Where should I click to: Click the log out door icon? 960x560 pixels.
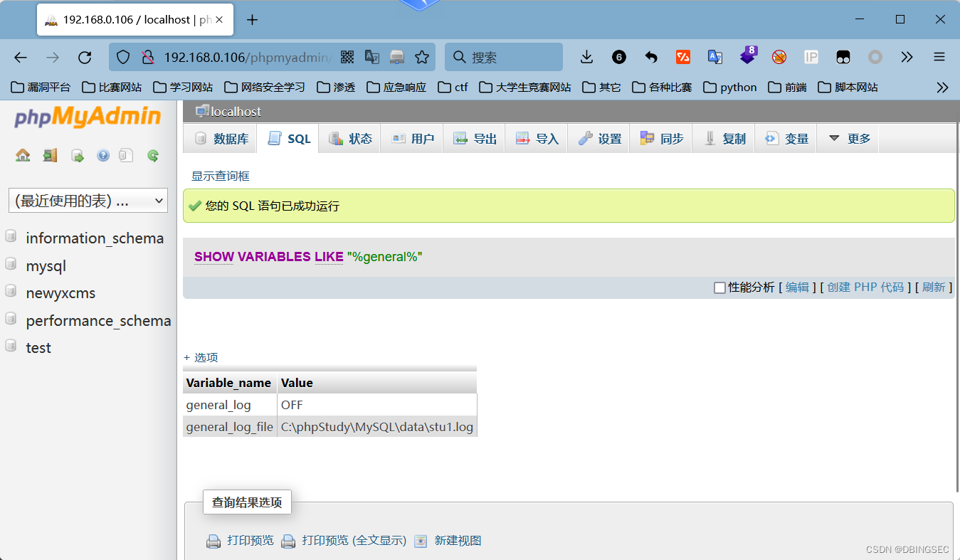[50, 155]
